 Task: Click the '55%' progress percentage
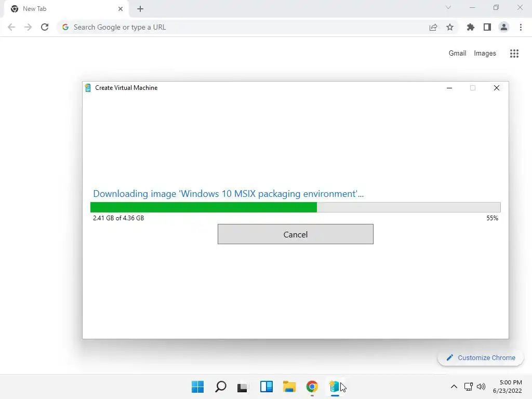(x=493, y=218)
